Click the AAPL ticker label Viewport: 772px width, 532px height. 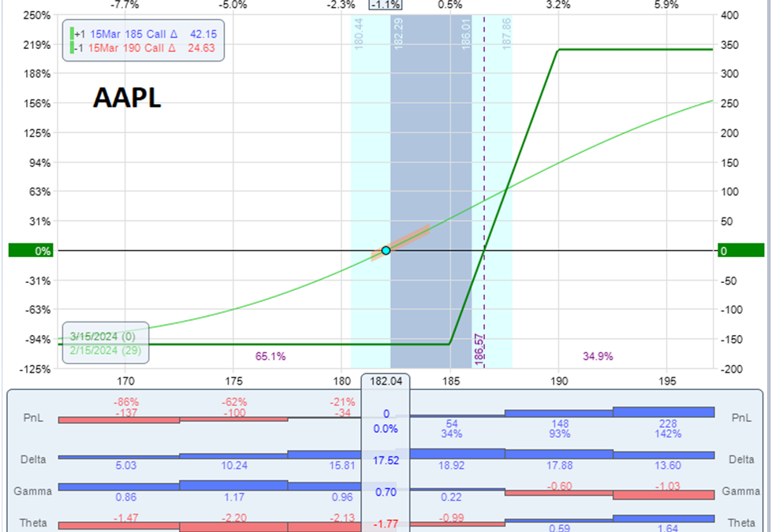pyautogui.click(x=127, y=97)
